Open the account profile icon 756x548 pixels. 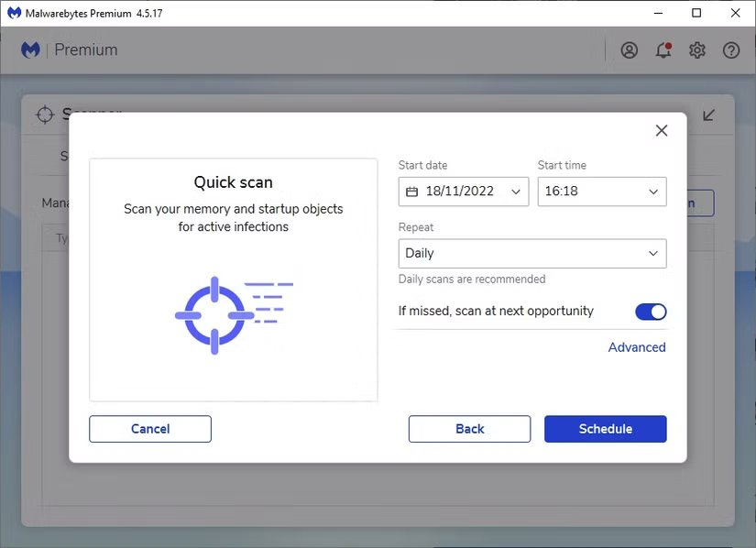click(x=629, y=50)
